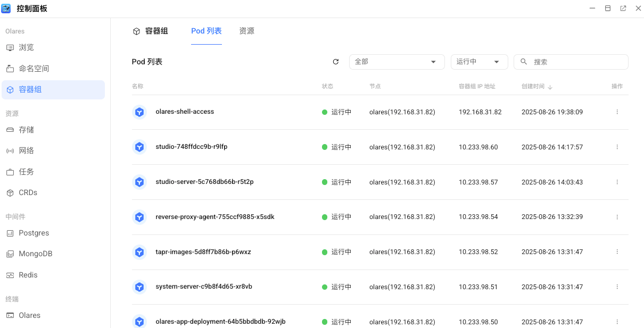Switch to the 资源 tab

click(x=246, y=31)
